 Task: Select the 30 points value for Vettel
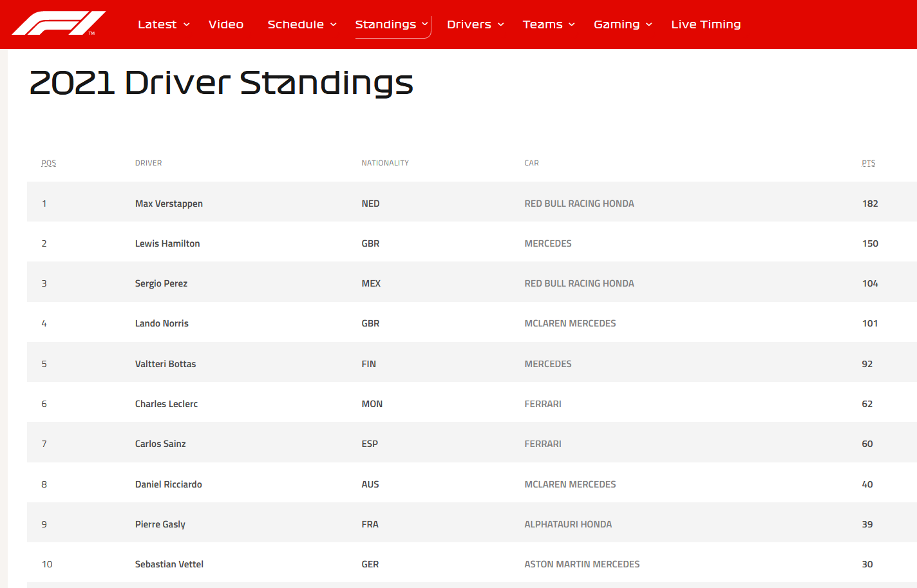click(867, 564)
